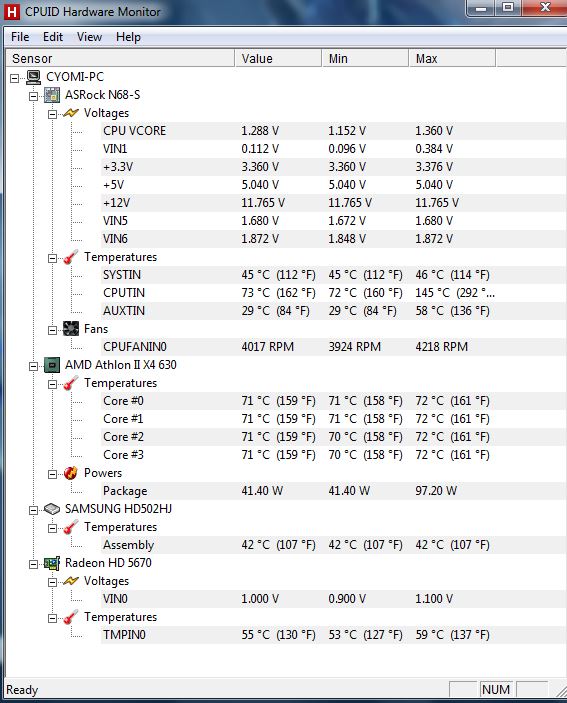The image size is (567, 703).
Task: Select the VIN0 row under Radeon
Action: [x=333, y=599]
